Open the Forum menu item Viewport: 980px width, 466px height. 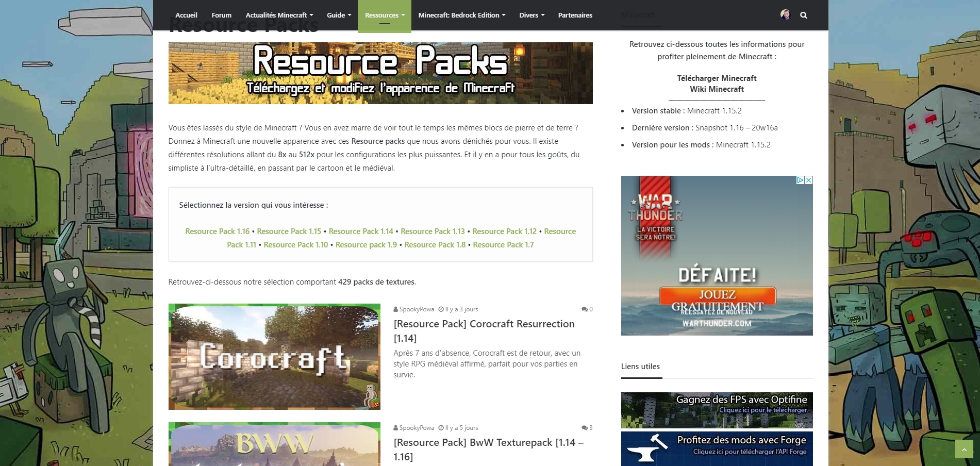[x=222, y=15]
